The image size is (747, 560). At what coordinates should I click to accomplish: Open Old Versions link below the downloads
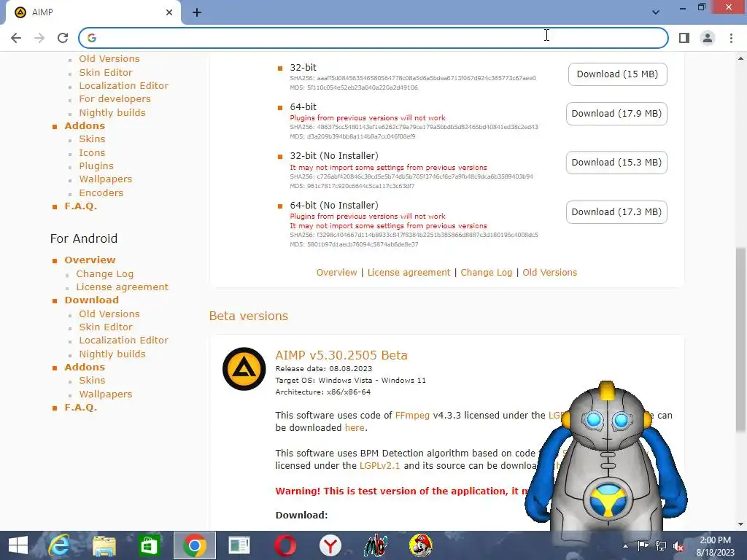[549, 273]
